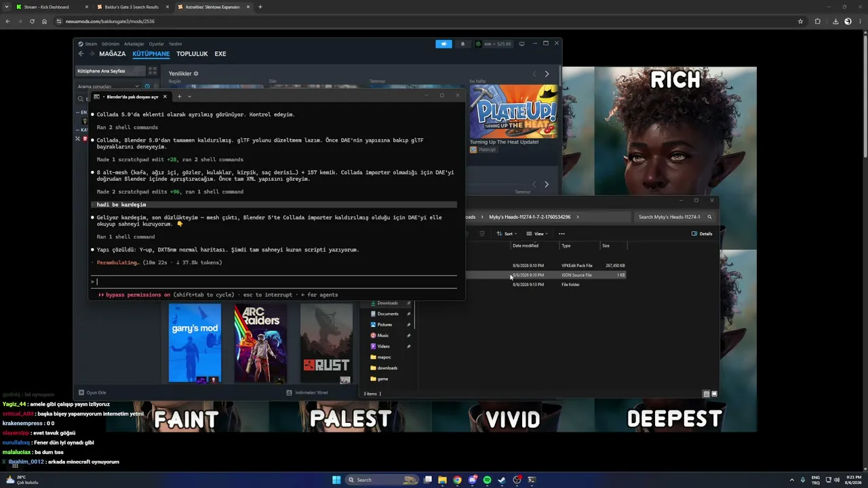
Task: Open TOPLULUK tab in Steam
Action: [x=192, y=54]
